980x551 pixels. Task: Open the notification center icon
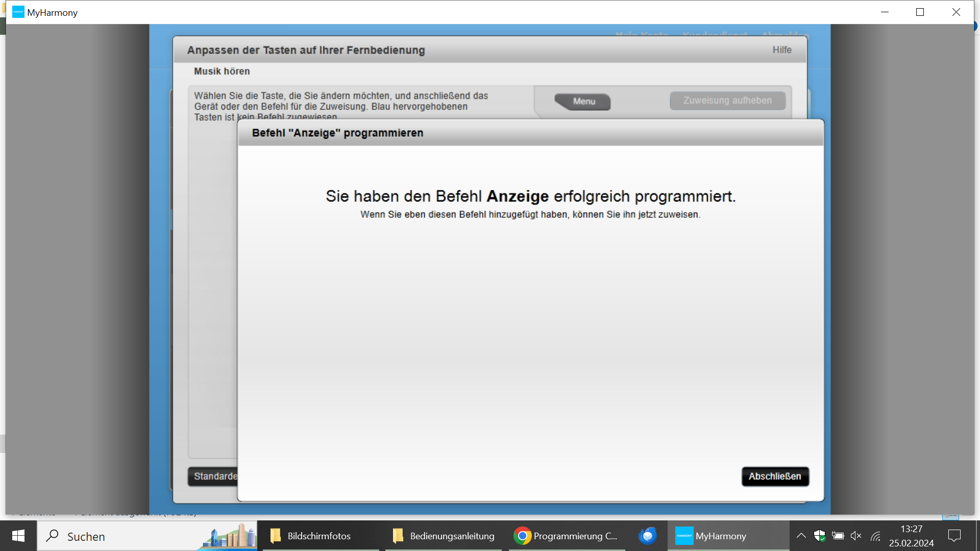pyautogui.click(x=954, y=536)
